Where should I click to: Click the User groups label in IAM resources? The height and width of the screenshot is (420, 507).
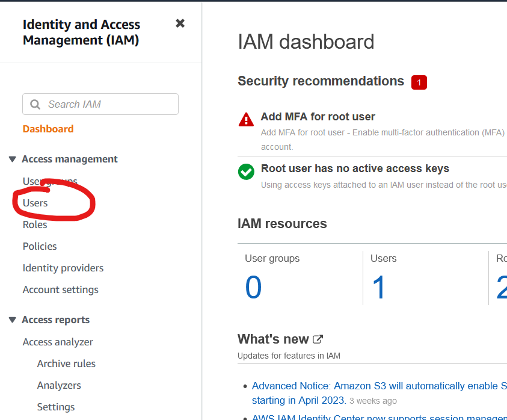click(x=272, y=258)
